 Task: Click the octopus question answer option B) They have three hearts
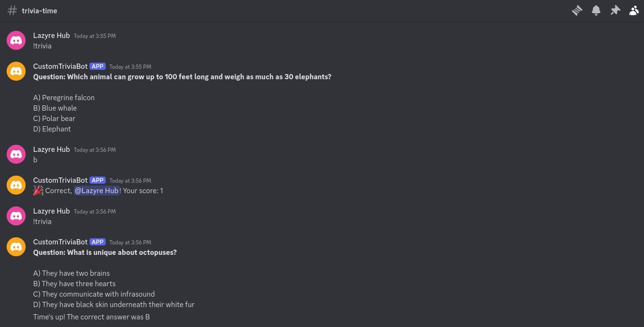coord(74,283)
